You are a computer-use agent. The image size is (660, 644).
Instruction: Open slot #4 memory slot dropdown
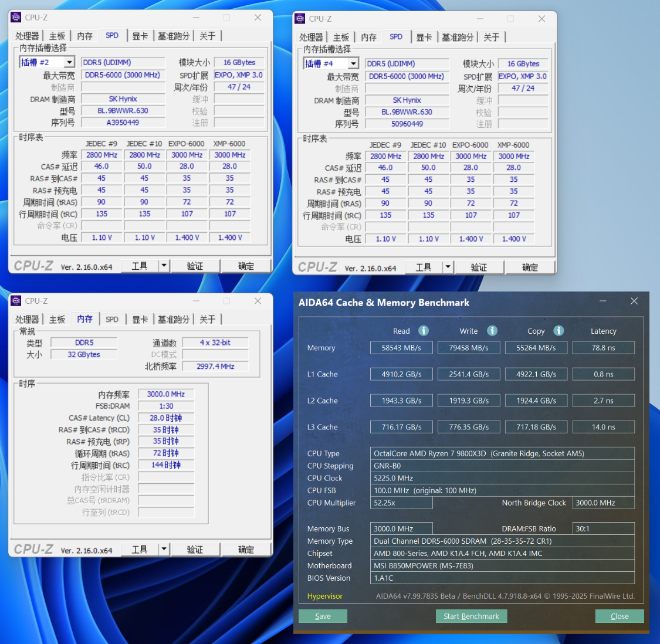(353, 63)
